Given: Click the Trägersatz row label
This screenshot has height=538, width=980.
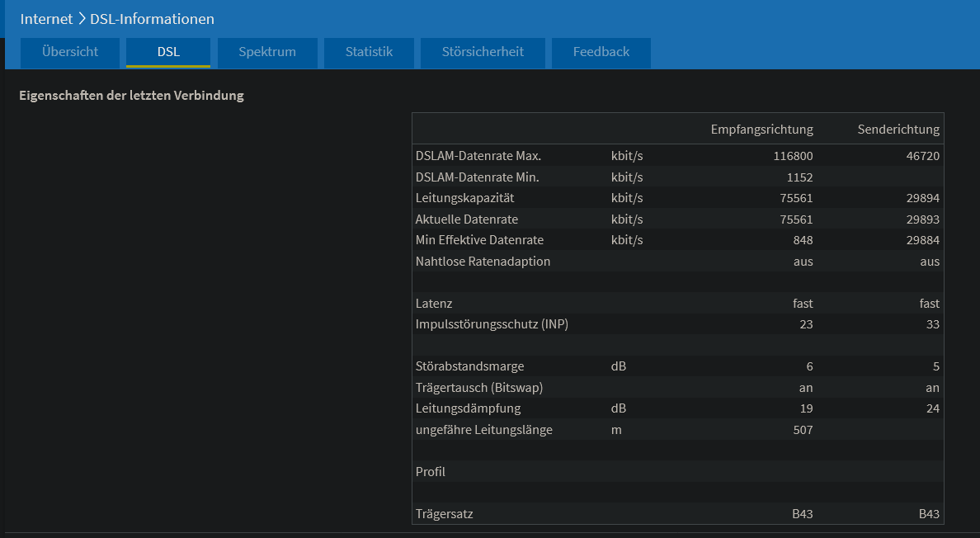Looking at the screenshot, I should (444, 514).
